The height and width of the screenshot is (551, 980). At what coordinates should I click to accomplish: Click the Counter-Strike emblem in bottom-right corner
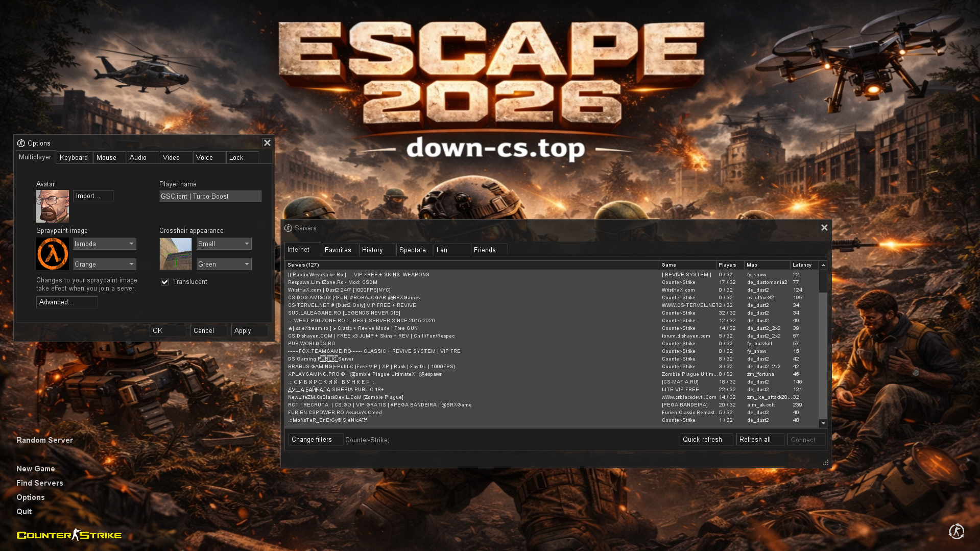click(x=957, y=532)
